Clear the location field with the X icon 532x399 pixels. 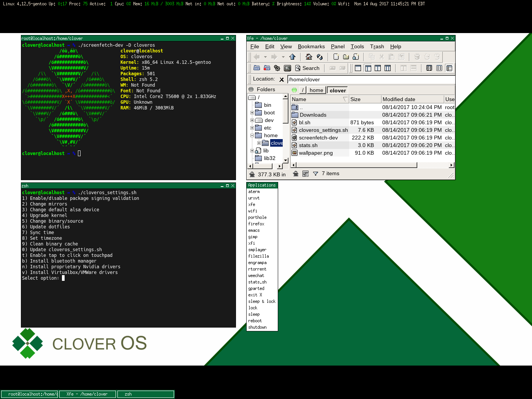[x=282, y=79]
